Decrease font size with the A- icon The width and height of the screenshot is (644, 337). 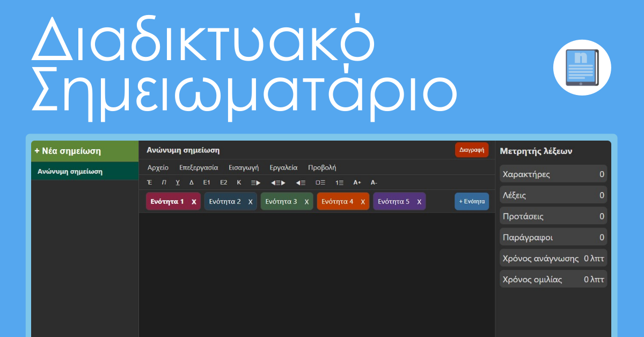pyautogui.click(x=374, y=182)
